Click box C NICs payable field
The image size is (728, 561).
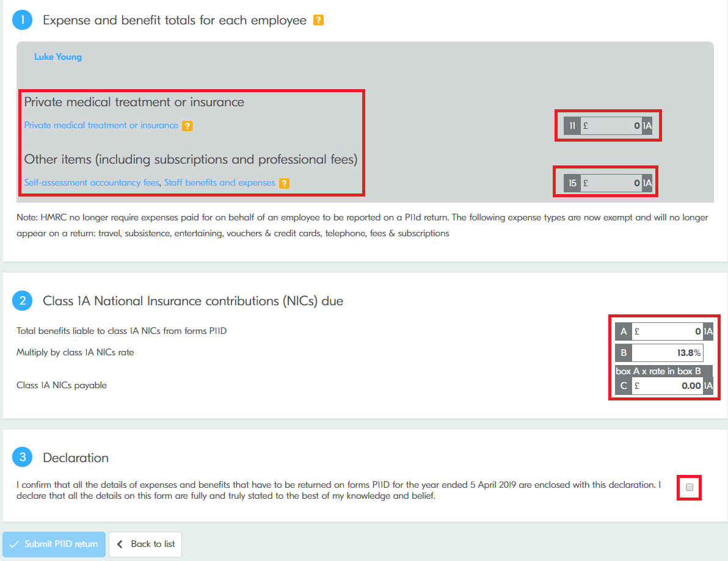point(667,386)
